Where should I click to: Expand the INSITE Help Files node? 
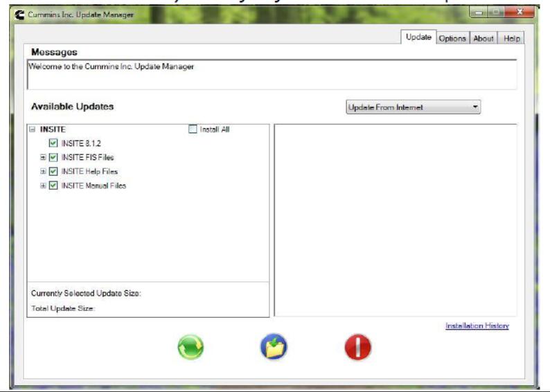(x=43, y=172)
